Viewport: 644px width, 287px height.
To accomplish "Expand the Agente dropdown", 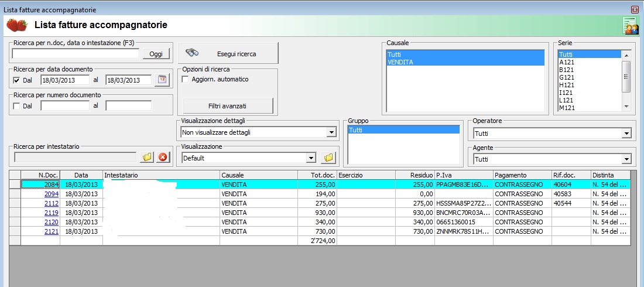I will [x=626, y=159].
